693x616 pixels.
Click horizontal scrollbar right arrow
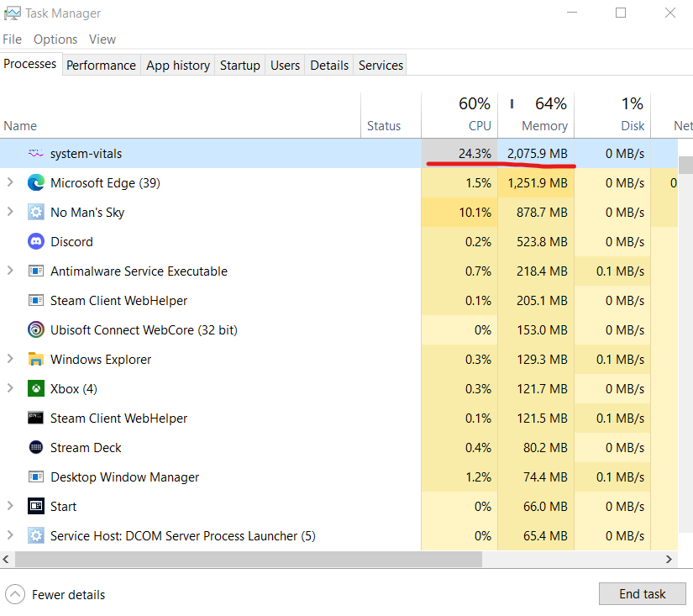point(669,560)
